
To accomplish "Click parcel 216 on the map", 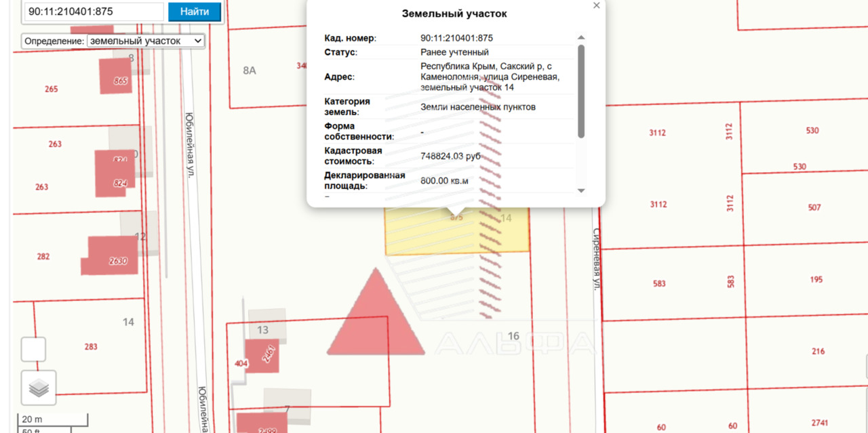I will (818, 351).
